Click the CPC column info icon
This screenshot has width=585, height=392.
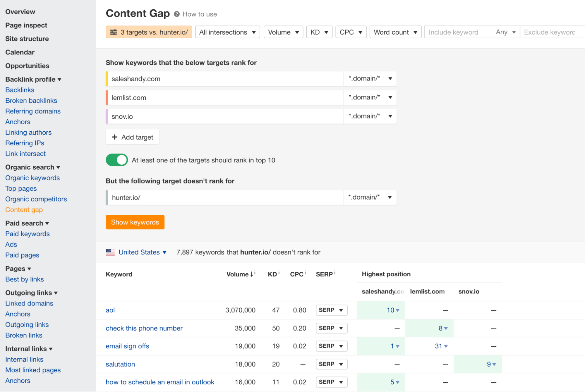[306, 273]
